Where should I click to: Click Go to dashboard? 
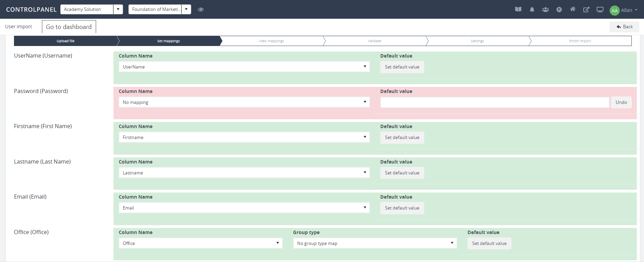(x=69, y=27)
